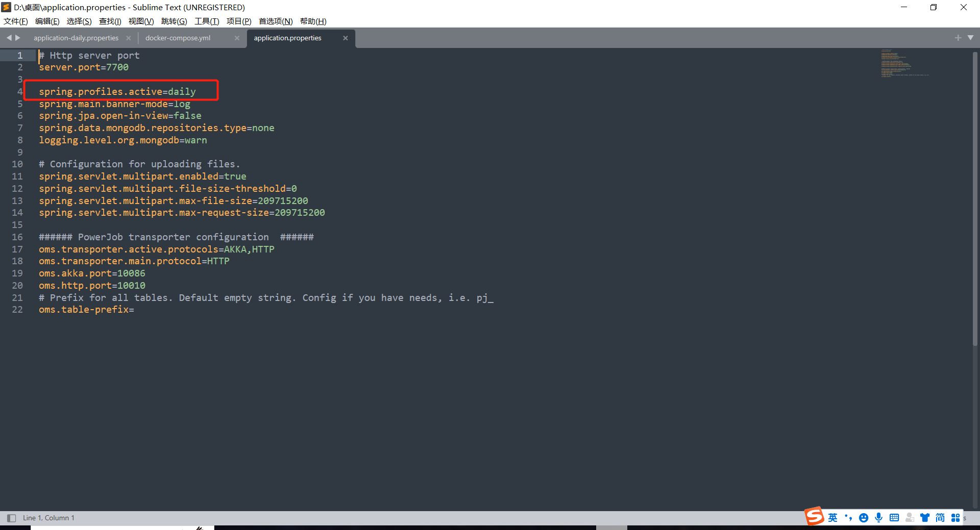Close the application-daily.properties tab

tap(129, 38)
